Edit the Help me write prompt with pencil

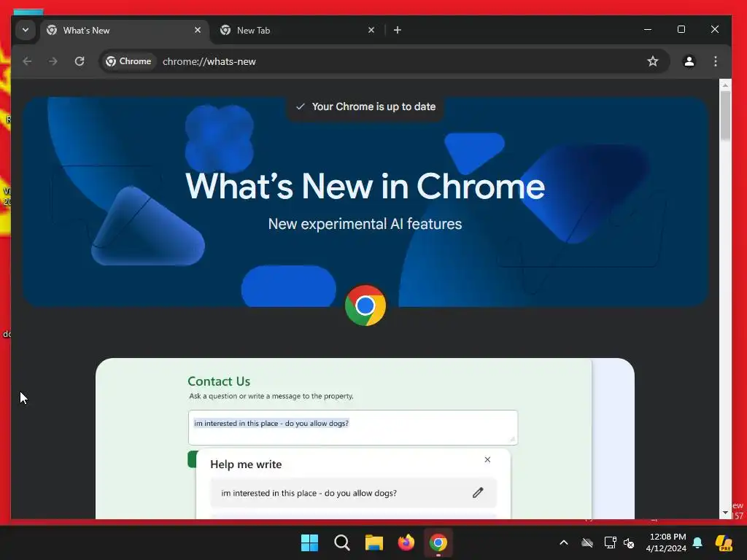(x=478, y=493)
